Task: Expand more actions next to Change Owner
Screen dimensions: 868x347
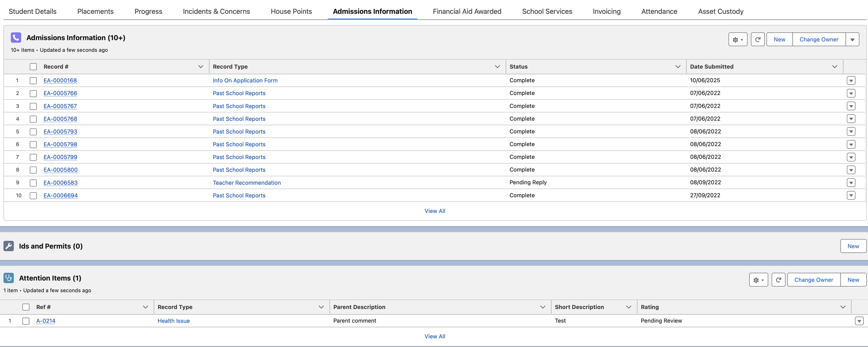Action: [852, 40]
